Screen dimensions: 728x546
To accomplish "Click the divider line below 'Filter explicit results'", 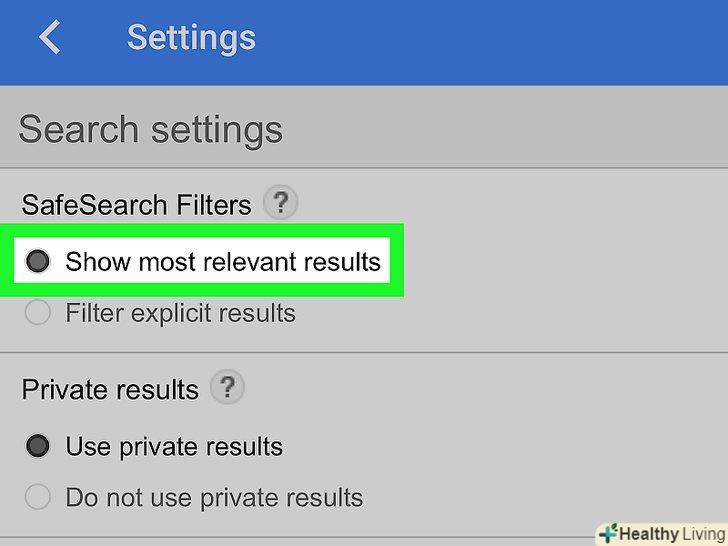I will [364, 352].
